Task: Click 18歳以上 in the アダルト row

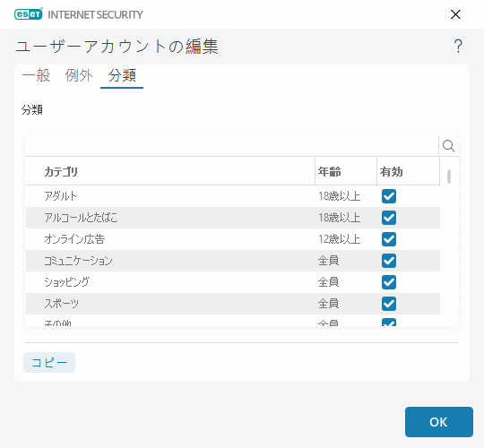Action: pyautogui.click(x=339, y=196)
